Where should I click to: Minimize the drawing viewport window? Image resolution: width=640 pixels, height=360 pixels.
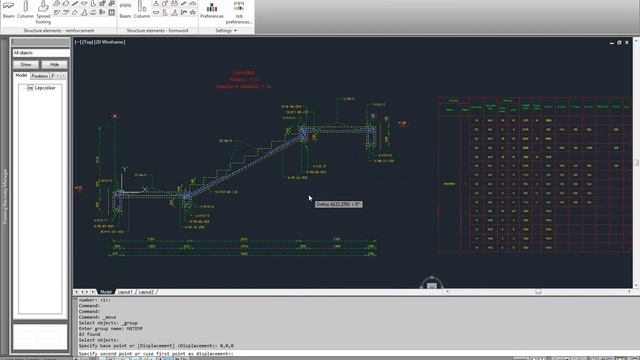coord(611,42)
